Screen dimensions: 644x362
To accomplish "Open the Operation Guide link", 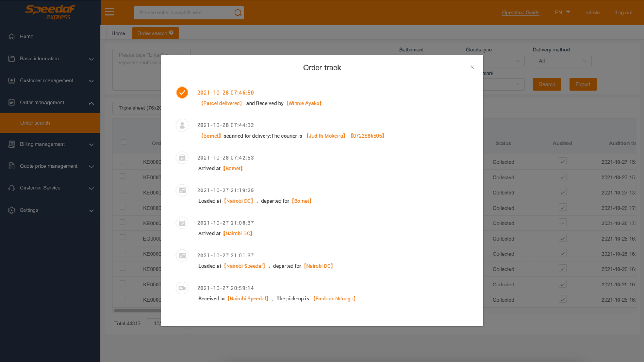I will tap(520, 12).
